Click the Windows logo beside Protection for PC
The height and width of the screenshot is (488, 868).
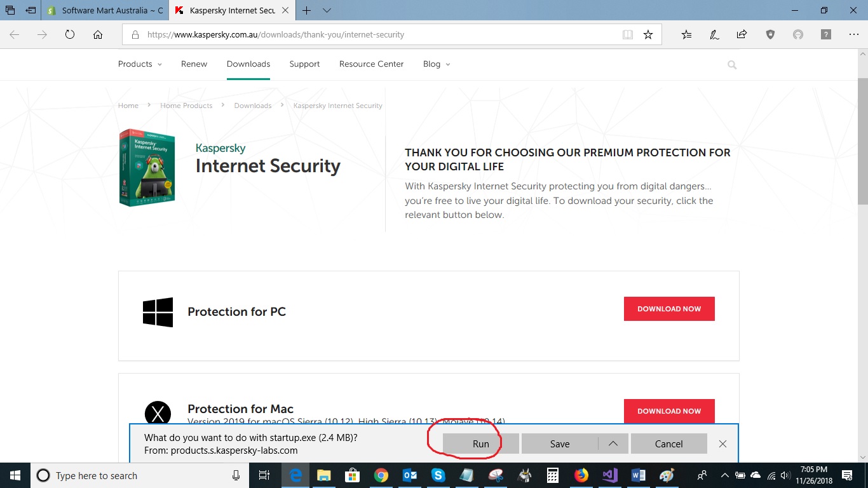(x=158, y=312)
